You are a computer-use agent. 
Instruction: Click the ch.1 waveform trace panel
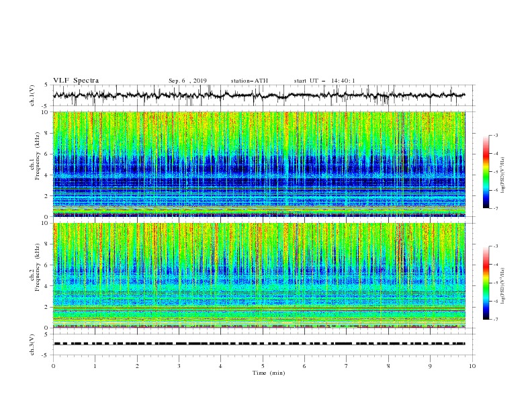[264, 95]
